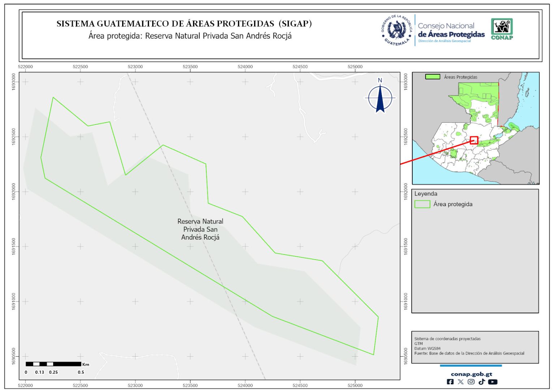Click the Instagram icon in footer

click(x=471, y=382)
